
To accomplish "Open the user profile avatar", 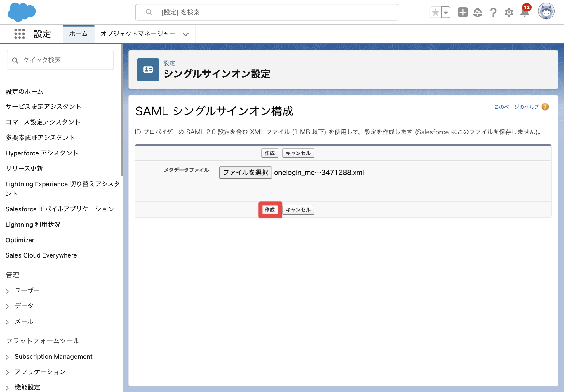I will pos(546,12).
